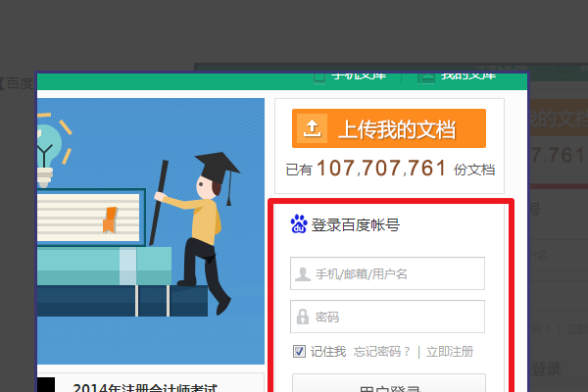Click the orange 上传我的文档 upload button

(x=389, y=128)
